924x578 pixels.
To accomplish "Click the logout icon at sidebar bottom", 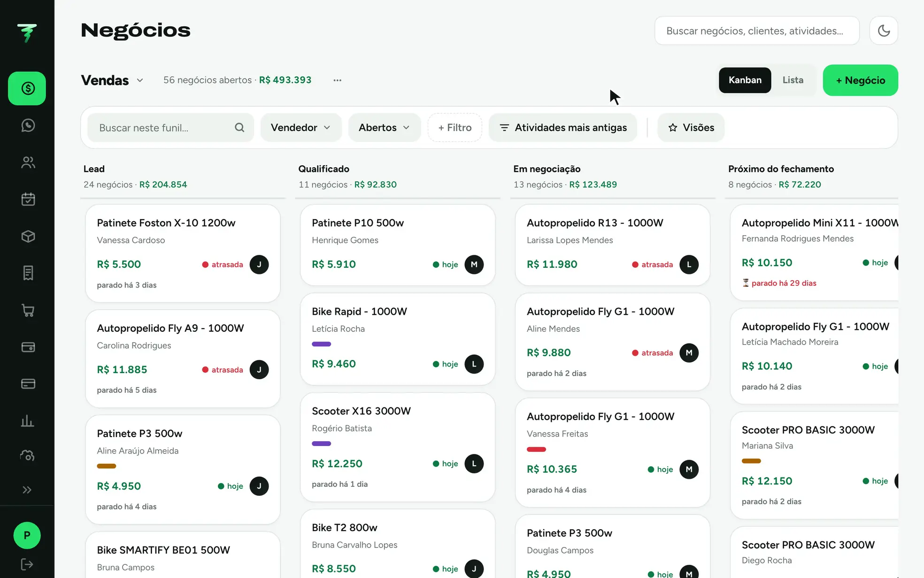I will pyautogui.click(x=27, y=564).
